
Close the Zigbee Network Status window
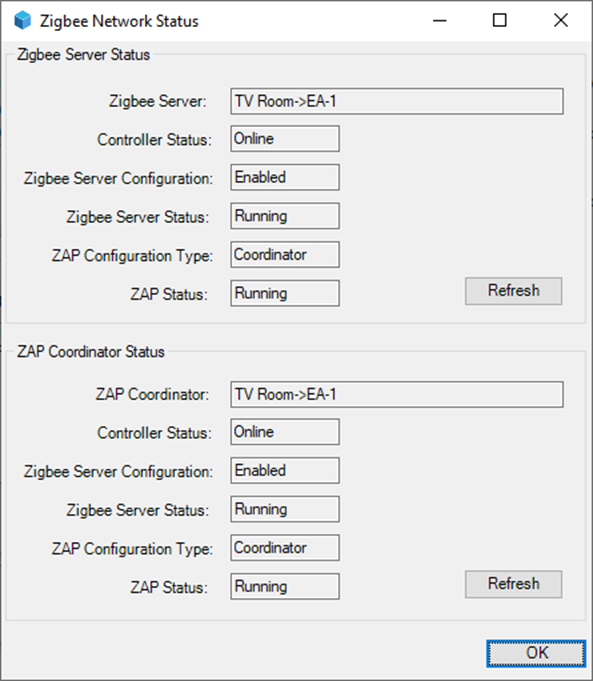pos(560,20)
